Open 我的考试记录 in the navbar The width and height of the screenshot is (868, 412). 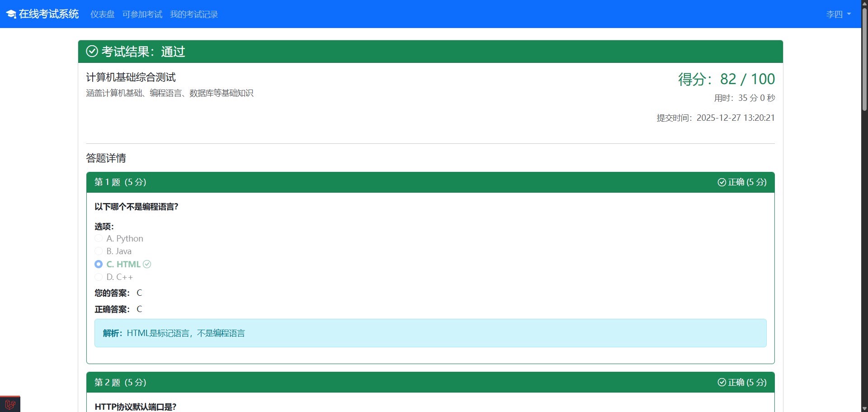tap(194, 14)
